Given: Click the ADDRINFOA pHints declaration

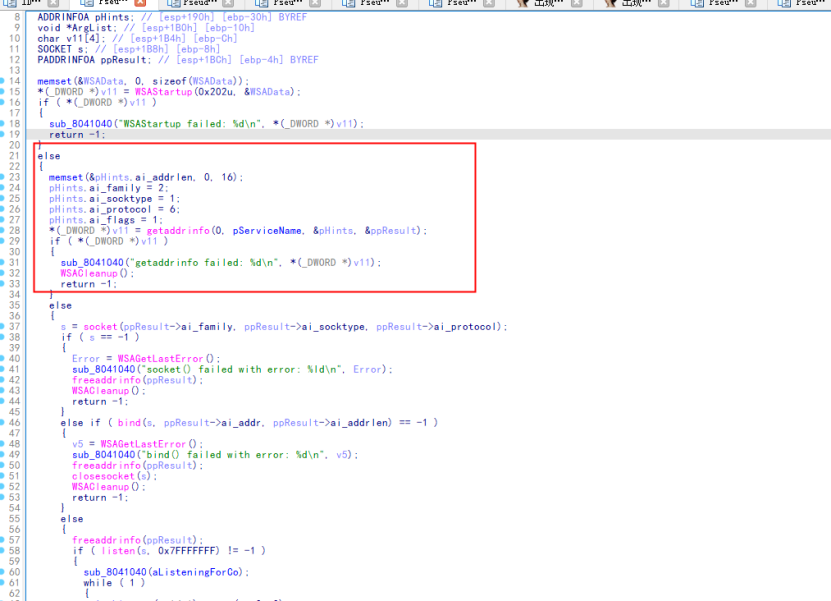Looking at the screenshot, I should [86, 17].
